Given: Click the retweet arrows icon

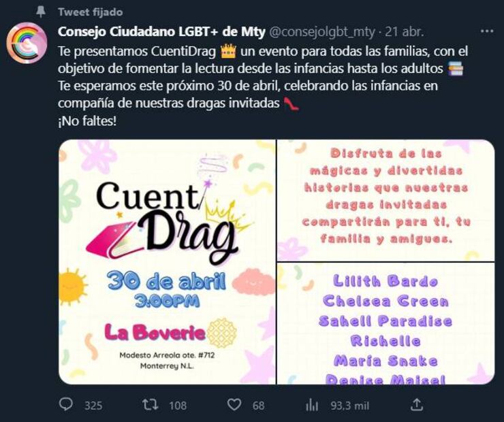Looking at the screenshot, I should 151,405.
